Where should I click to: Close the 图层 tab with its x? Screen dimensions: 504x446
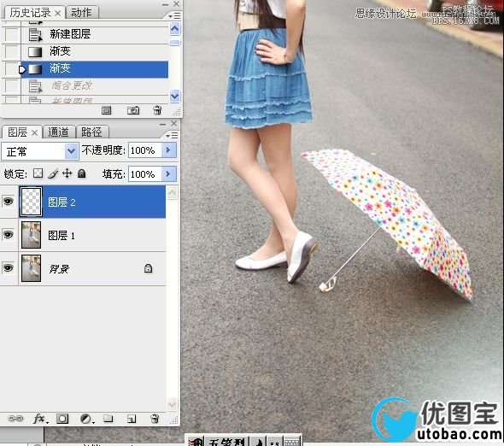point(35,132)
